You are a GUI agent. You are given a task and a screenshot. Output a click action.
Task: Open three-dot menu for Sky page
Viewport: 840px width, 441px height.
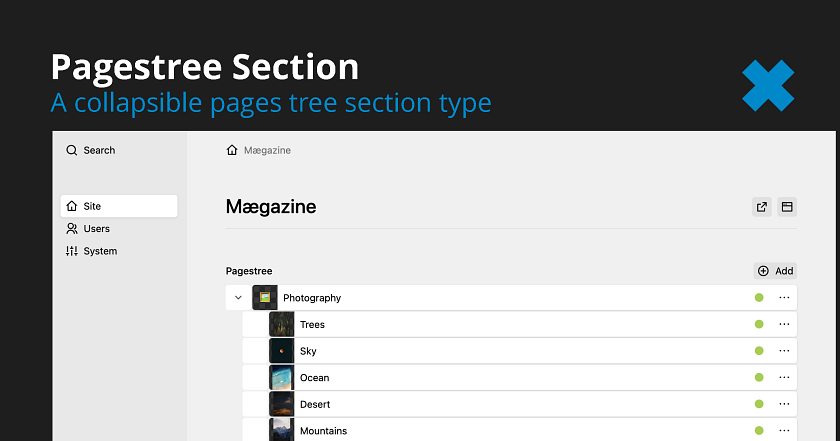[784, 351]
